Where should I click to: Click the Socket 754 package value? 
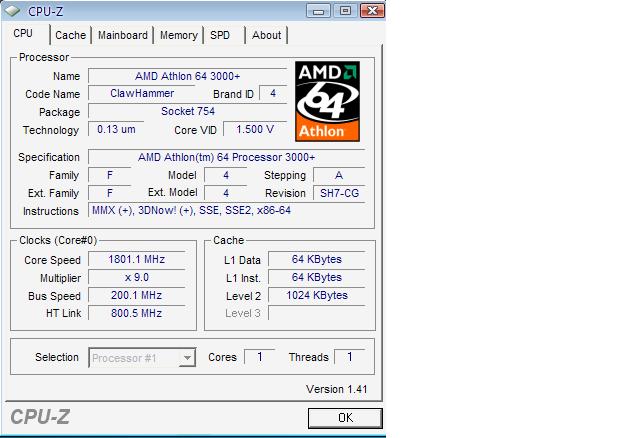click(x=188, y=111)
